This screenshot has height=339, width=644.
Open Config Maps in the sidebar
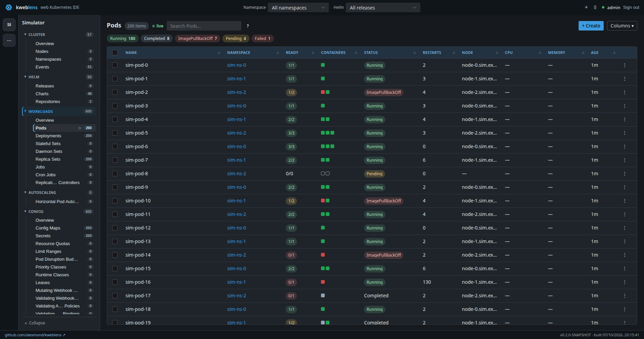pyautogui.click(x=48, y=228)
